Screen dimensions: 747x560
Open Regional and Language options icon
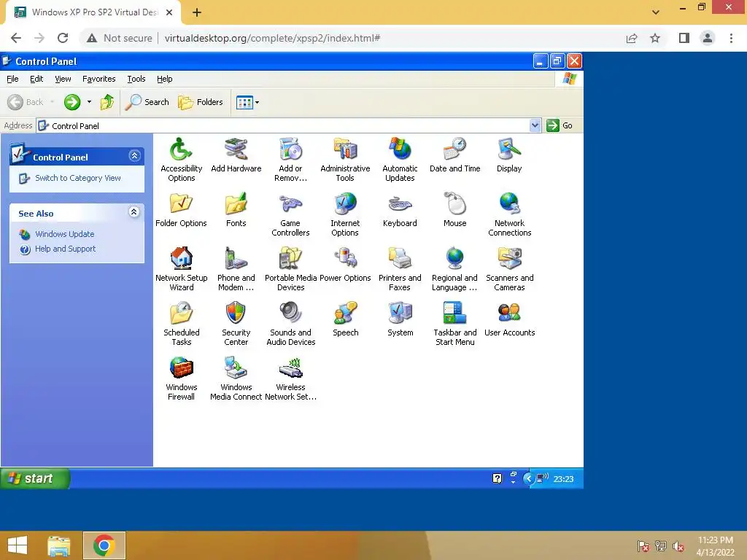tap(455, 259)
